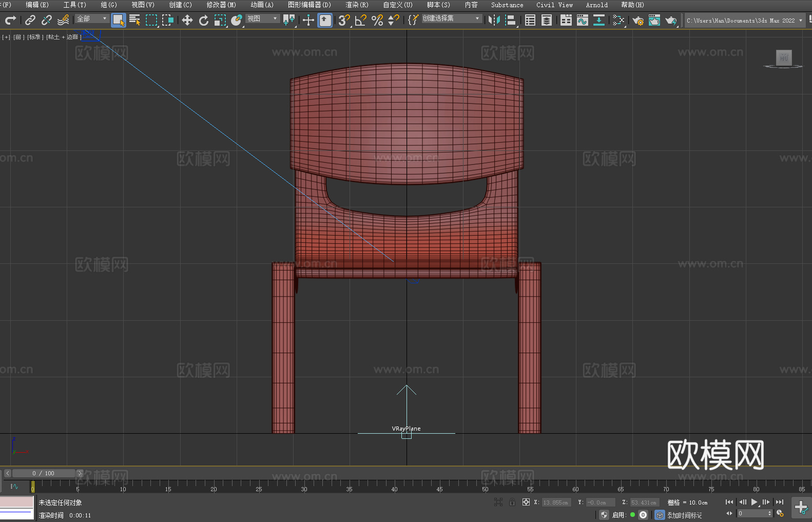Open the Layer Explorer icon
812x522 pixels.
click(547, 20)
